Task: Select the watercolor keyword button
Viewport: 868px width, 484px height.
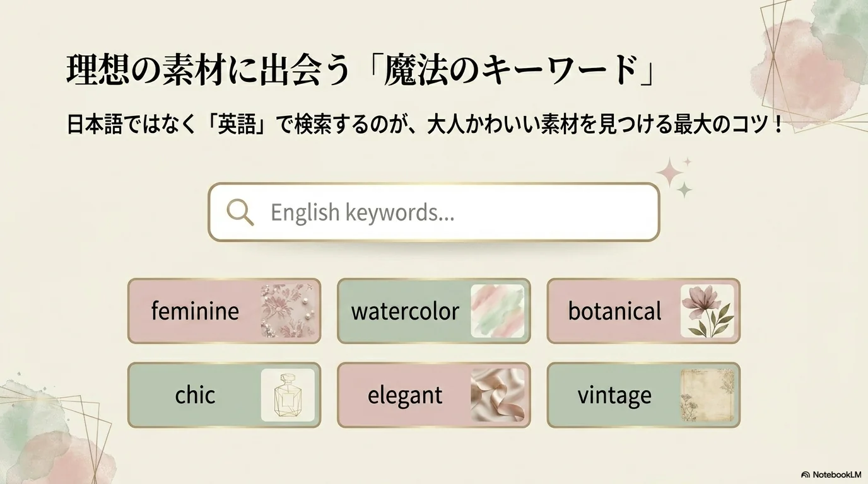Action: 434,311
